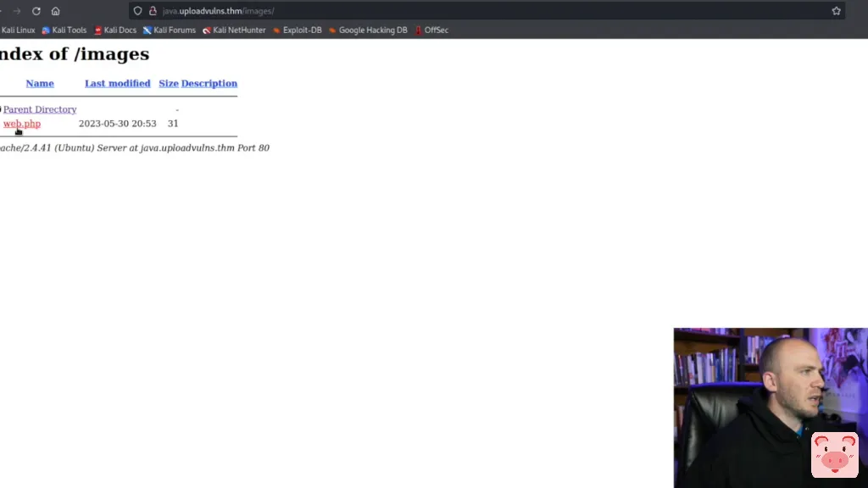Click the padlock site security icon

pos(153,11)
